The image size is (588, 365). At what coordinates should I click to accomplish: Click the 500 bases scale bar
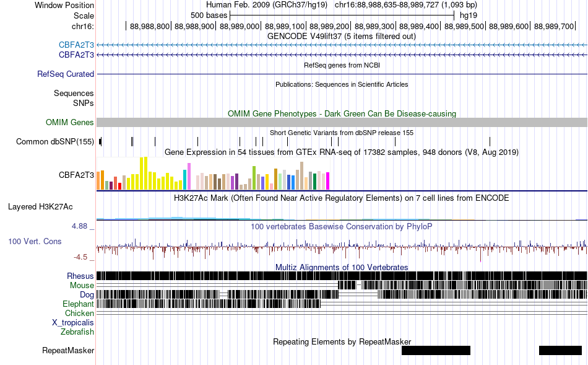pos(342,15)
